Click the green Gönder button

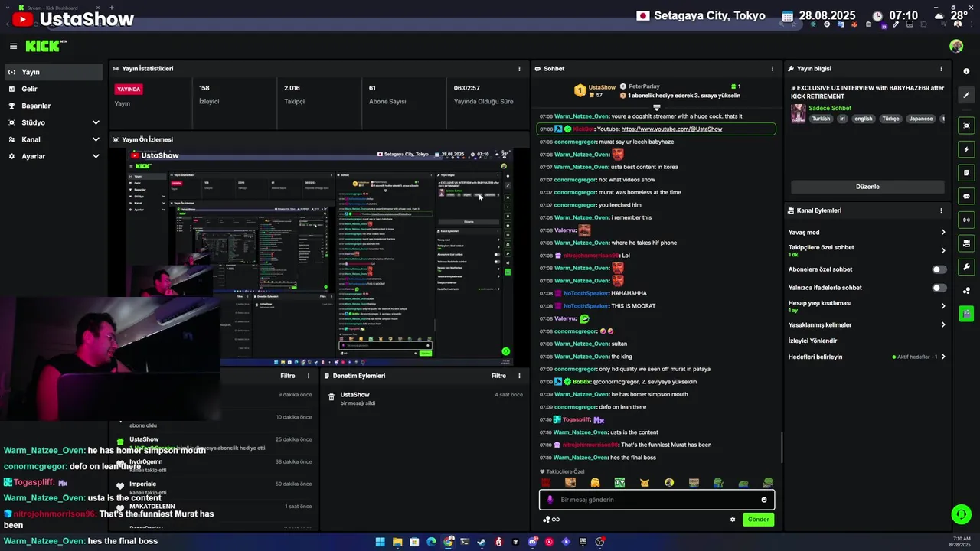coord(758,520)
